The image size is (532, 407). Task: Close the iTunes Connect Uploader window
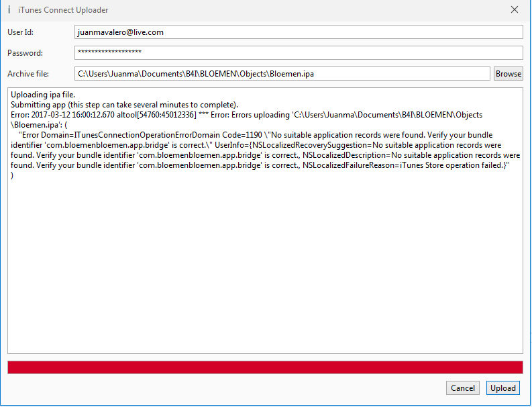[x=515, y=10]
